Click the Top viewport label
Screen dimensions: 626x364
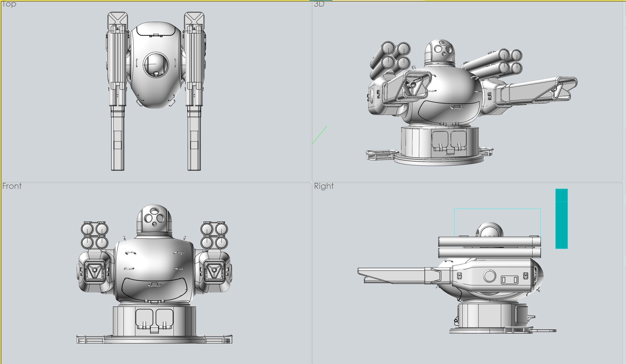point(9,4)
